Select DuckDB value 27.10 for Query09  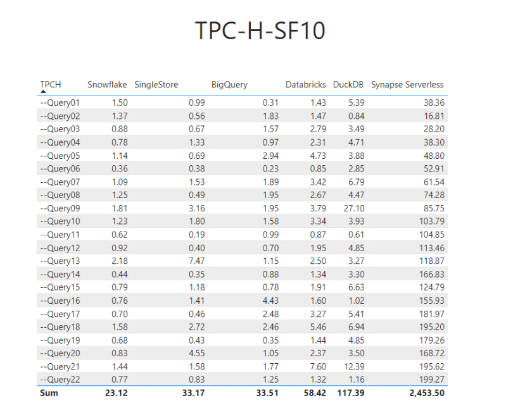[x=353, y=208]
